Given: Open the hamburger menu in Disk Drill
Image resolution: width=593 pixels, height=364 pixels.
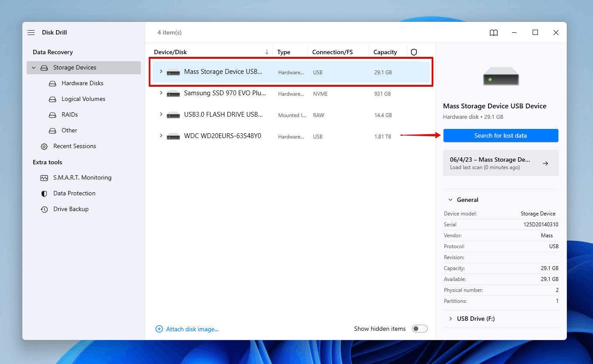Looking at the screenshot, I should coord(31,33).
